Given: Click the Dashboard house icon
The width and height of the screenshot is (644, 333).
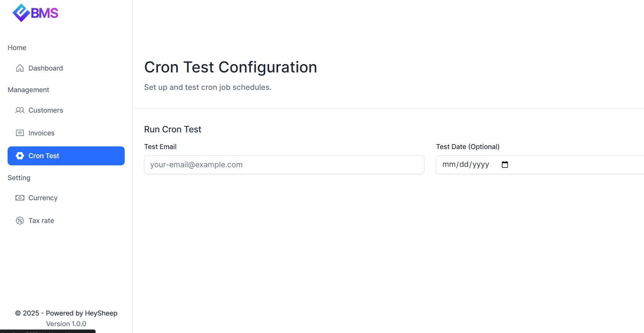Looking at the screenshot, I should tap(20, 68).
